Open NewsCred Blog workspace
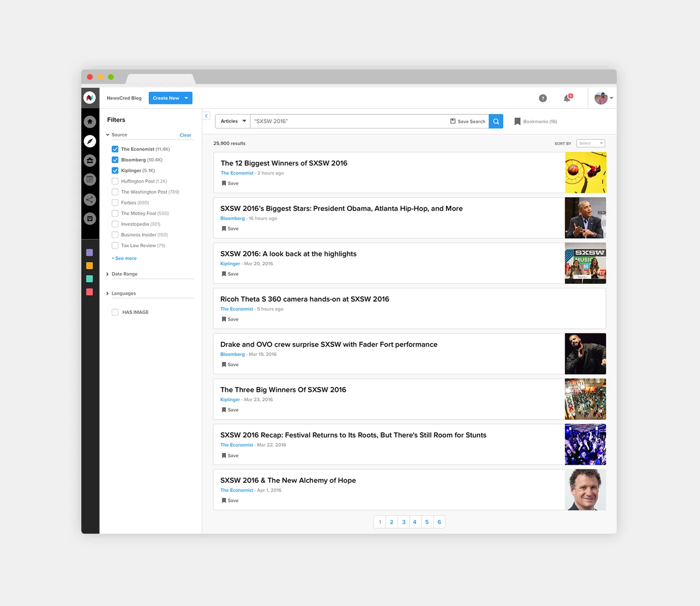The width and height of the screenshot is (700, 606). [x=124, y=98]
